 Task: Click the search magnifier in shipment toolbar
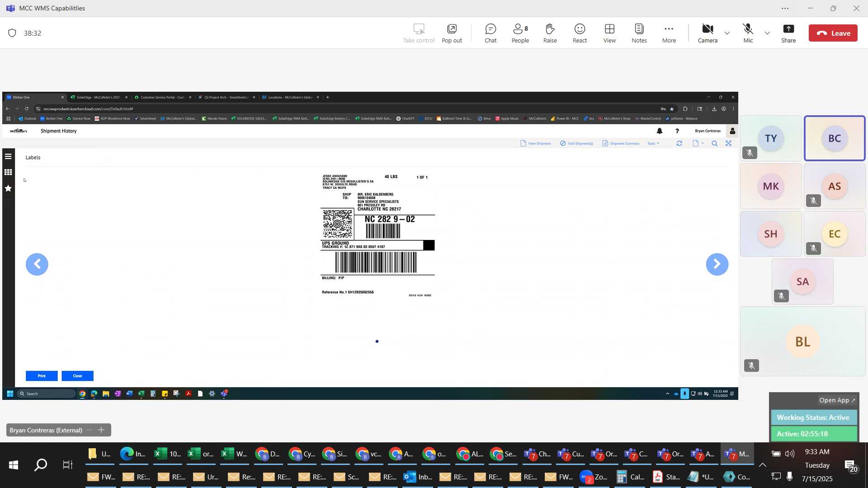click(x=714, y=143)
